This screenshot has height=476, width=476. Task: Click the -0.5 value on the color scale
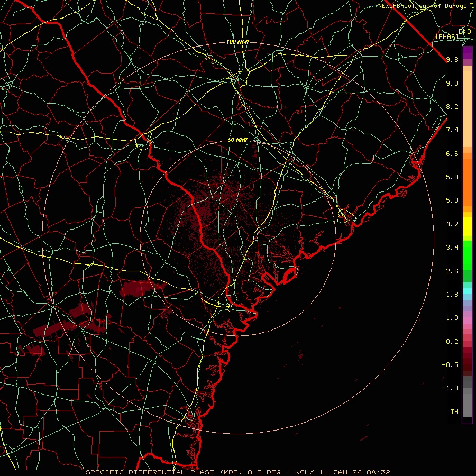pyautogui.click(x=450, y=365)
